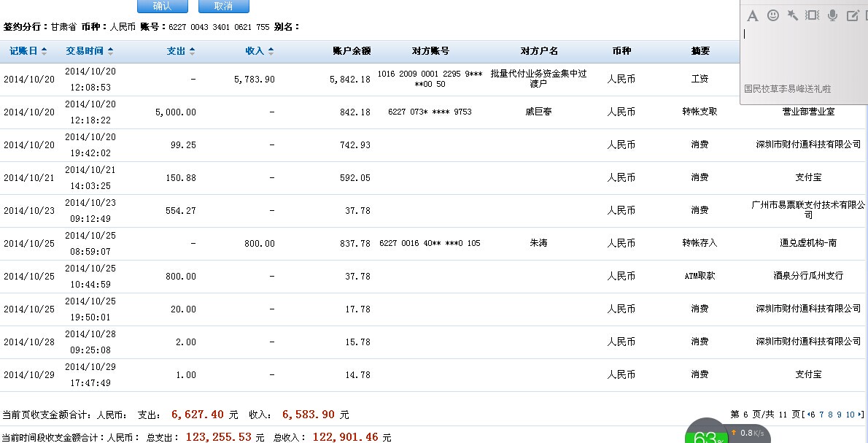Open the emoji picker in chat
The height and width of the screenshot is (443, 868).
coord(772,15)
